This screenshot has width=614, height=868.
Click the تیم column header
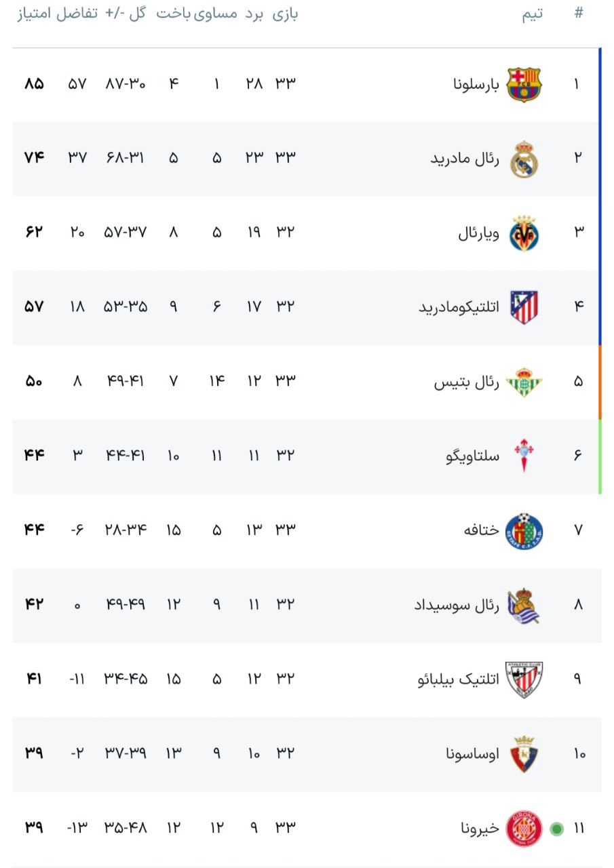coord(533,15)
